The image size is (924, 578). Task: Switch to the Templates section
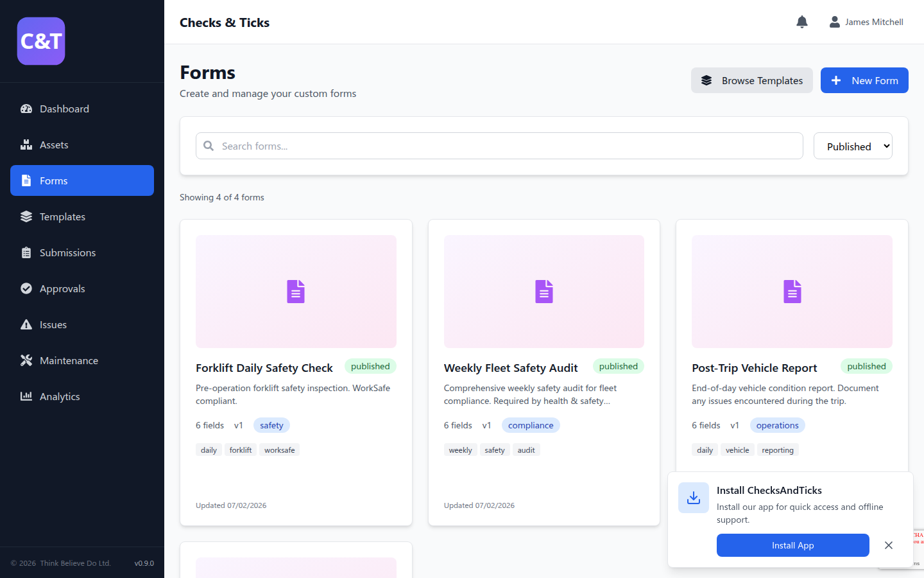63,216
